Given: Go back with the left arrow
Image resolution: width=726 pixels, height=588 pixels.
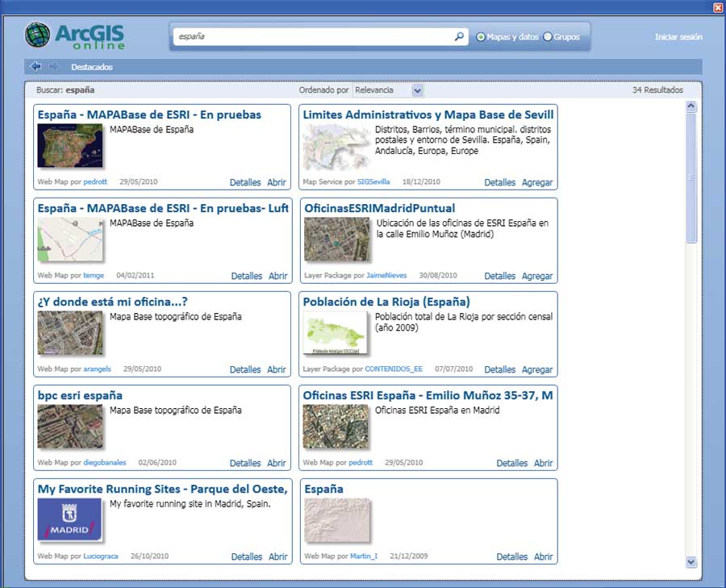Looking at the screenshot, I should [x=35, y=66].
